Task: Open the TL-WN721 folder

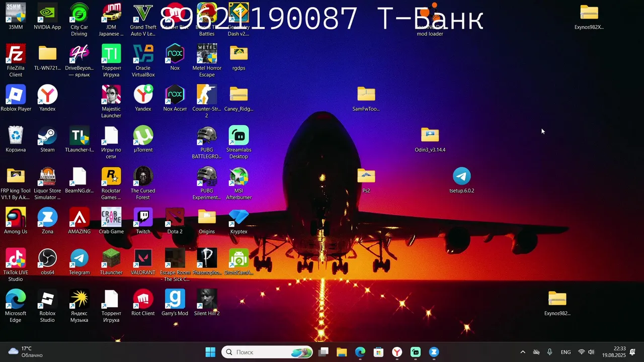Action: (x=47, y=57)
